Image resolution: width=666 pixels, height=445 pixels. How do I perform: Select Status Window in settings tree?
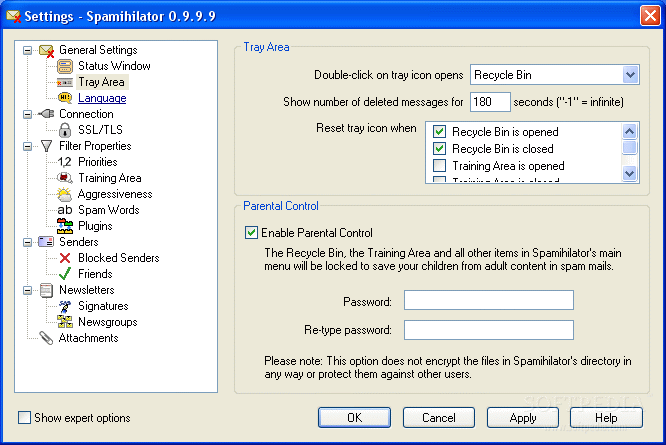pyautogui.click(x=114, y=66)
